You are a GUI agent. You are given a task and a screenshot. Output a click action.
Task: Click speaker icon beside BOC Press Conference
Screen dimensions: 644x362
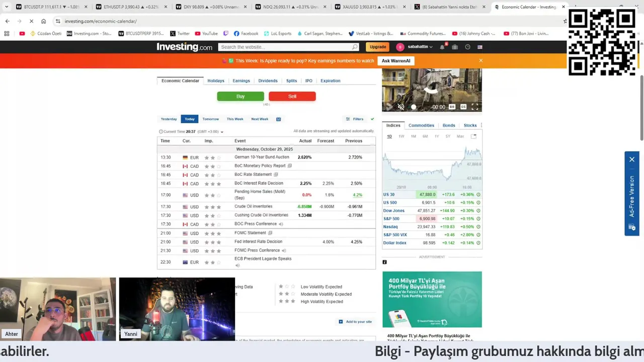(x=281, y=224)
